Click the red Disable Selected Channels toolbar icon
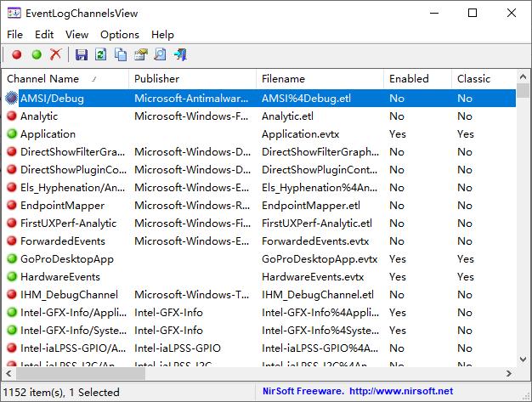532x402 pixels. [17, 54]
